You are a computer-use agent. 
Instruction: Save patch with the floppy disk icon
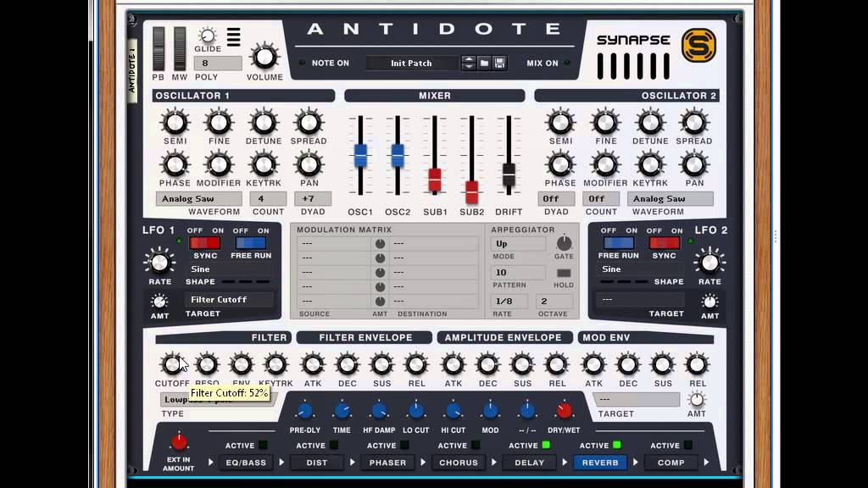[x=499, y=63]
